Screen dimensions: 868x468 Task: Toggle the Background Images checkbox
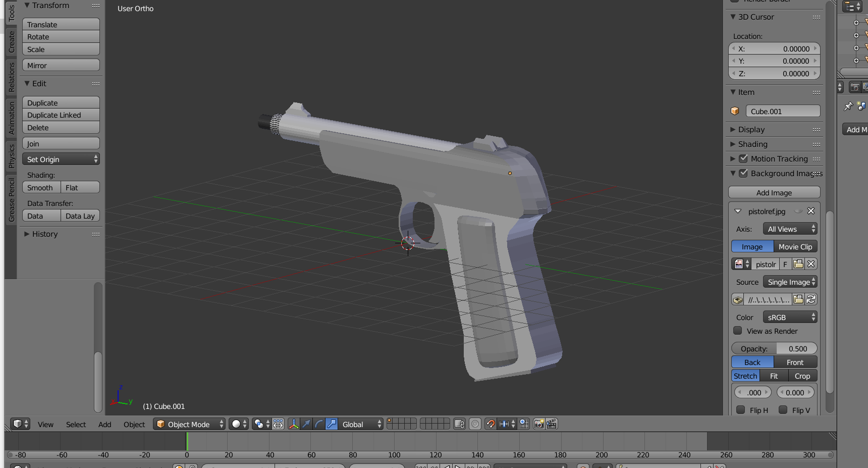coord(743,173)
